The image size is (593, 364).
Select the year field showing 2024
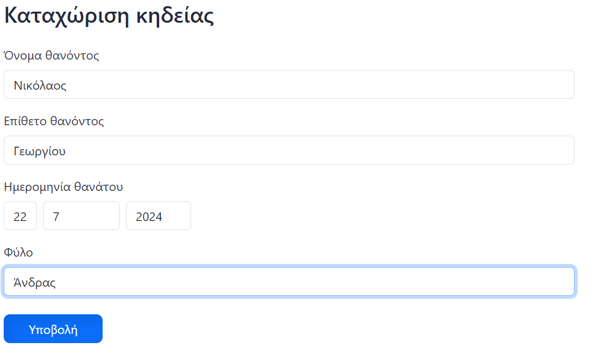click(x=159, y=216)
